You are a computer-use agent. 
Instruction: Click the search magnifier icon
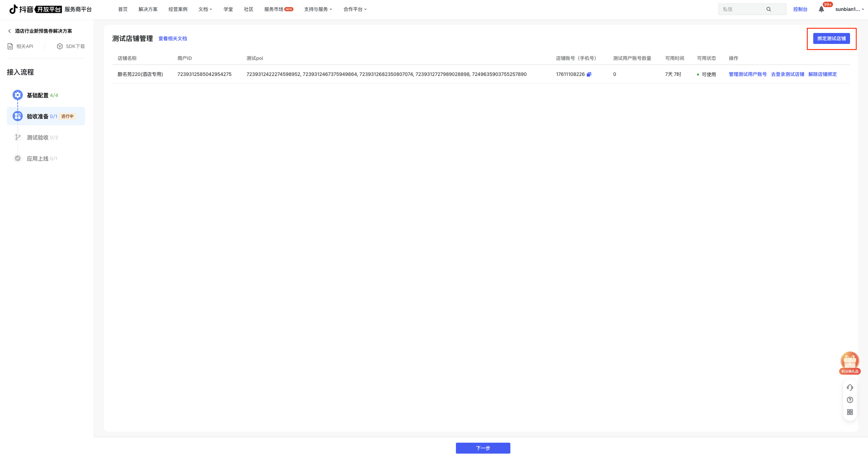(x=769, y=9)
